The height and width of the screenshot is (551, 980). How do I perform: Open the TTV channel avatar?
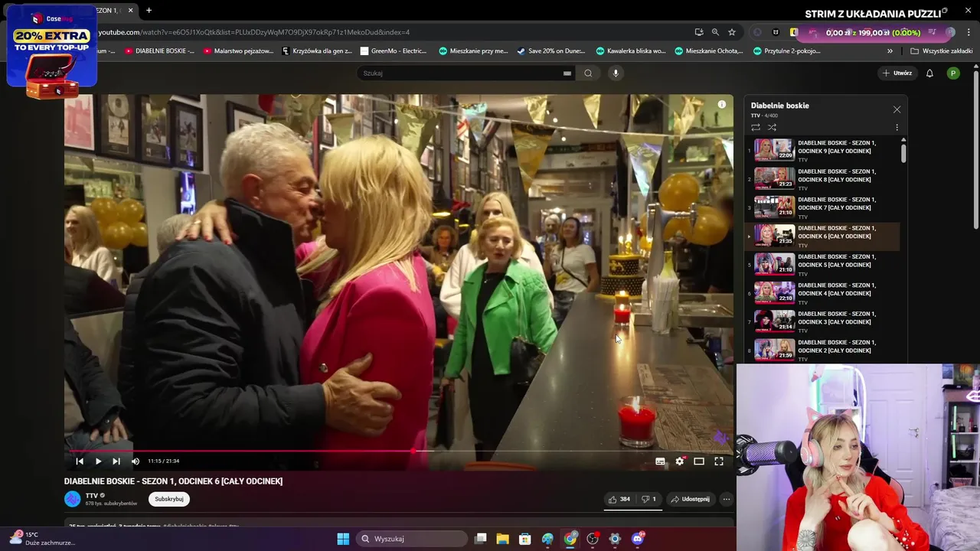73,499
